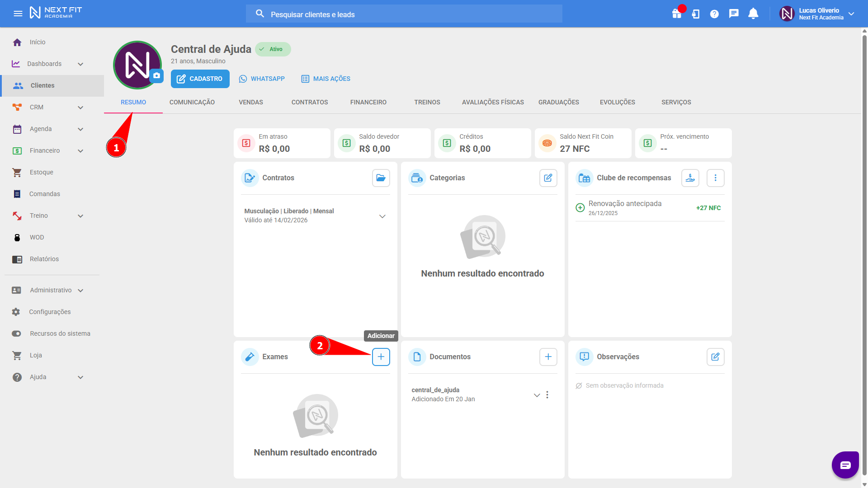Switch to the Financeiro tab
The width and height of the screenshot is (868, 488).
click(x=368, y=102)
